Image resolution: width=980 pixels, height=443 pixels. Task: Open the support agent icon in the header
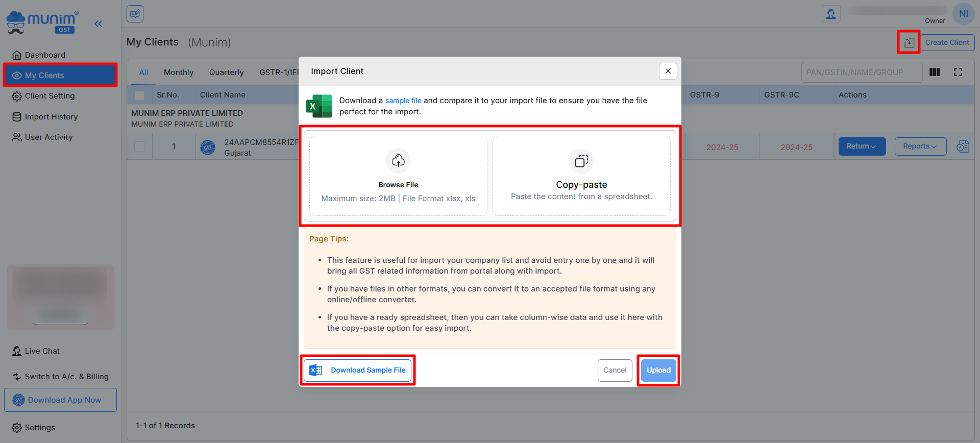click(x=831, y=14)
